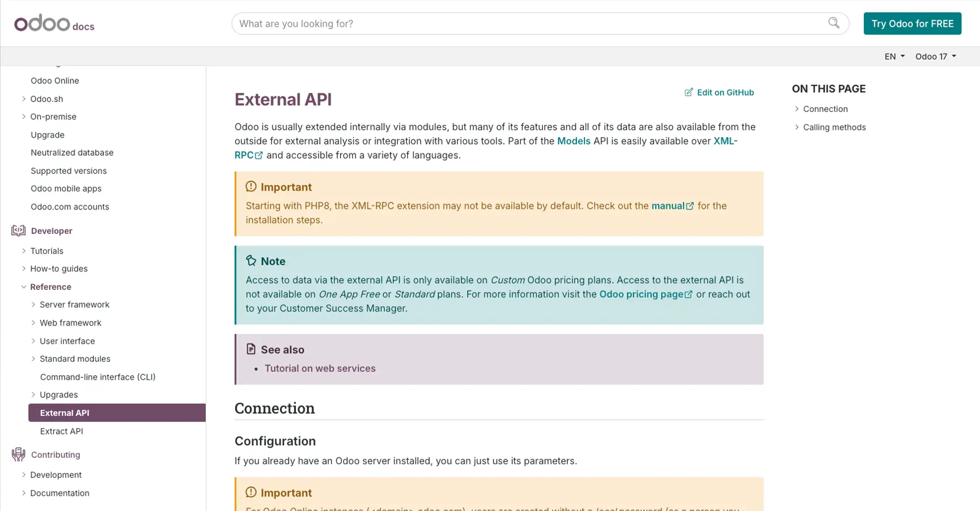Expand the Upgrades chevron
Screen dimensions: 980x511
pyautogui.click(x=33, y=394)
